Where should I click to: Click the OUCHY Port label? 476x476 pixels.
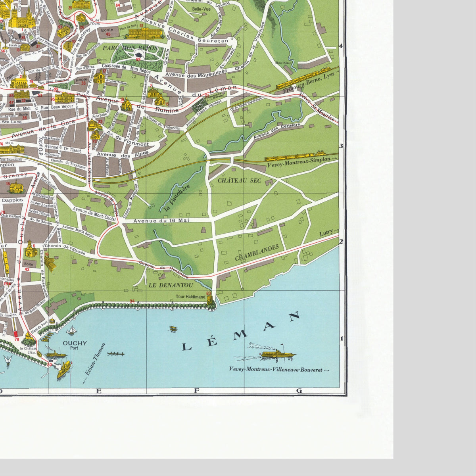click(75, 345)
